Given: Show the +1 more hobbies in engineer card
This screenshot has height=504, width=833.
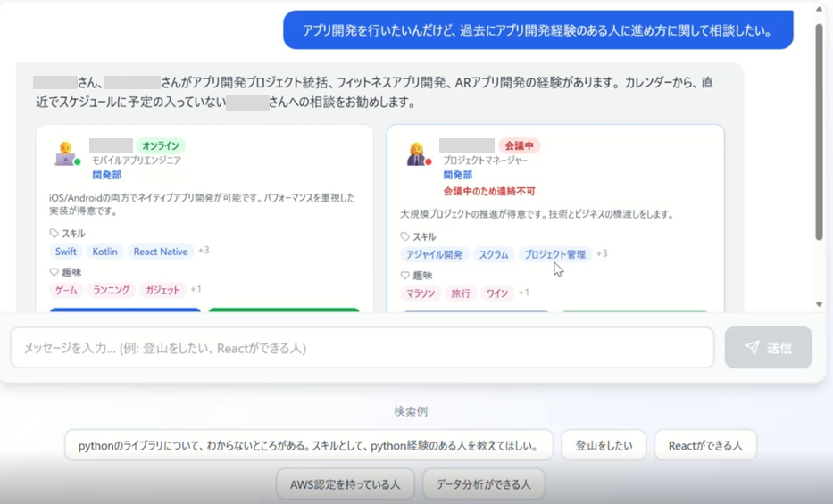Looking at the screenshot, I should [196, 289].
